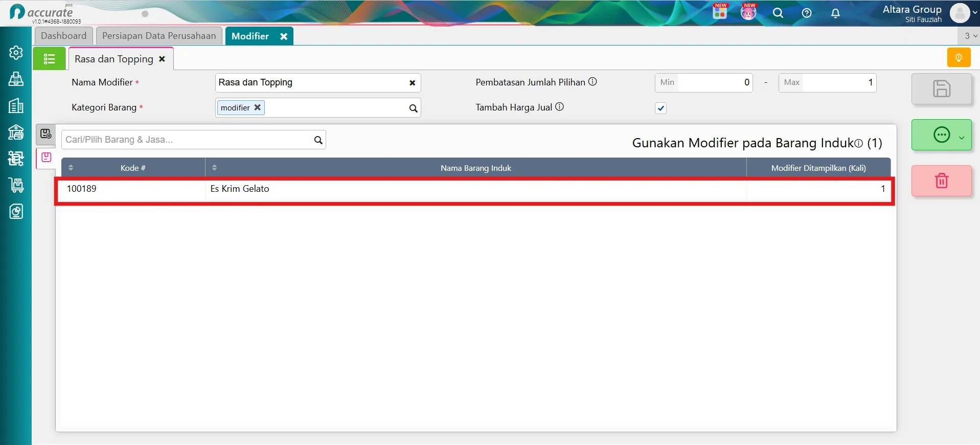This screenshot has width=980, height=445.
Task: Click the yellow lightbulb tips icon
Action: pyautogui.click(x=959, y=57)
